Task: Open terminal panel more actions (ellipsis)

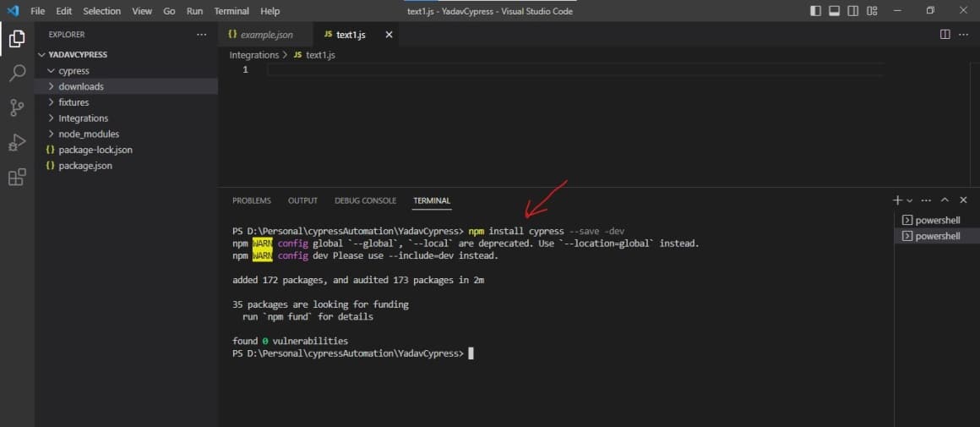Action: point(926,200)
